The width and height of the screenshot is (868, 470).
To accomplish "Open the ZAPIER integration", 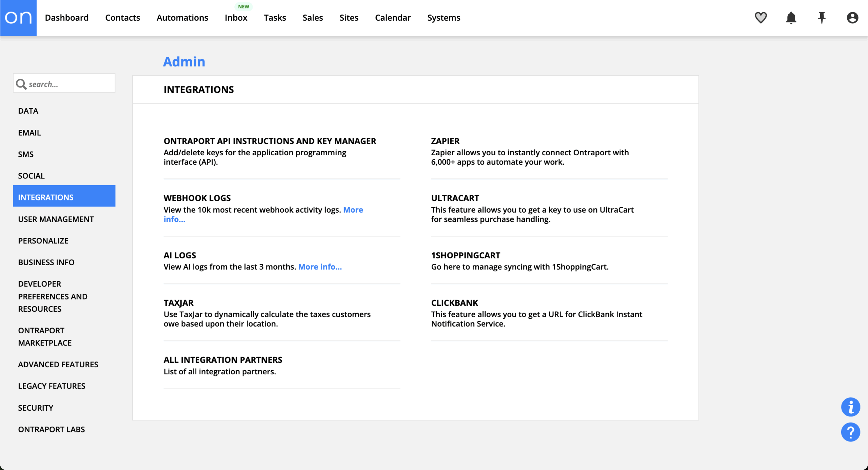I will click(445, 141).
